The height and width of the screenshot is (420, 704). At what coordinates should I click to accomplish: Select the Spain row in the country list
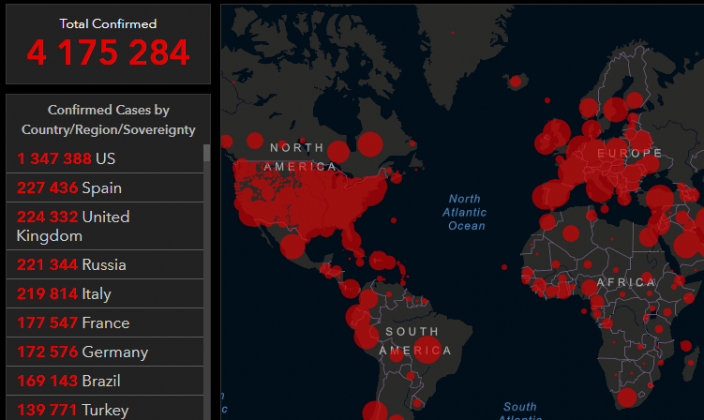(105, 188)
